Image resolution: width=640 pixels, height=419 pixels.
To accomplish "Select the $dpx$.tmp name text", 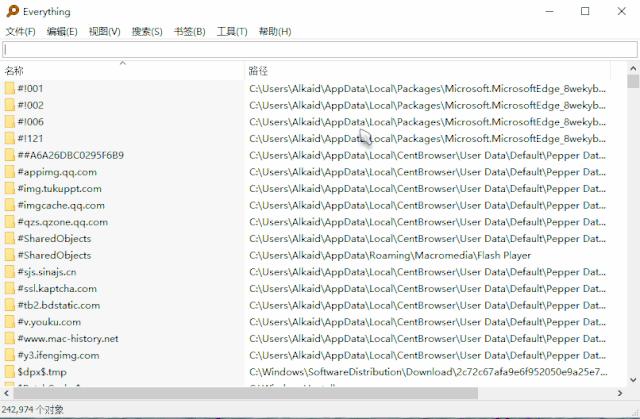I will (42, 372).
